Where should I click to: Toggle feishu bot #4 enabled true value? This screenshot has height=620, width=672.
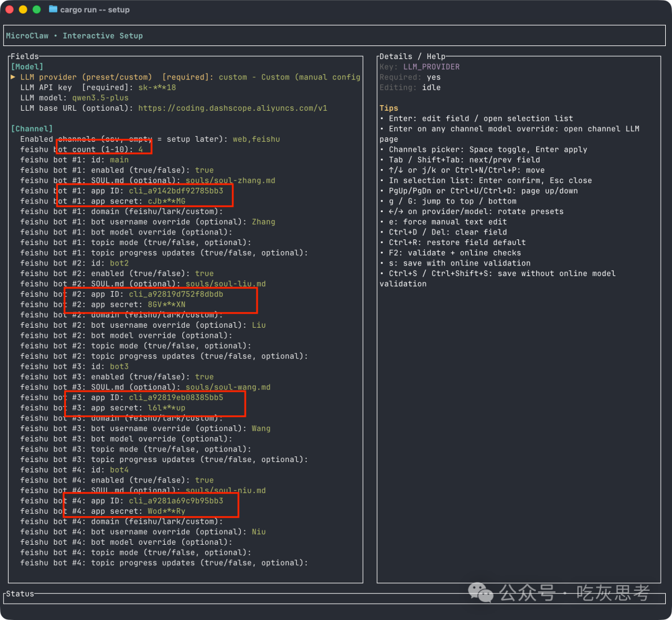(204, 480)
